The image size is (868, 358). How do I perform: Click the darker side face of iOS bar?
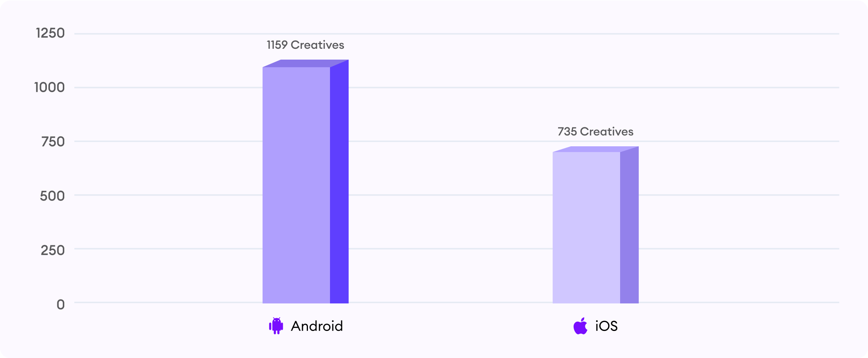click(629, 225)
